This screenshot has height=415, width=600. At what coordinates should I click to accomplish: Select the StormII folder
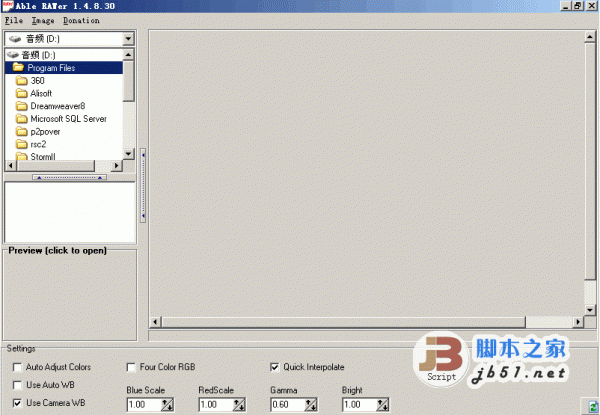[x=43, y=156]
